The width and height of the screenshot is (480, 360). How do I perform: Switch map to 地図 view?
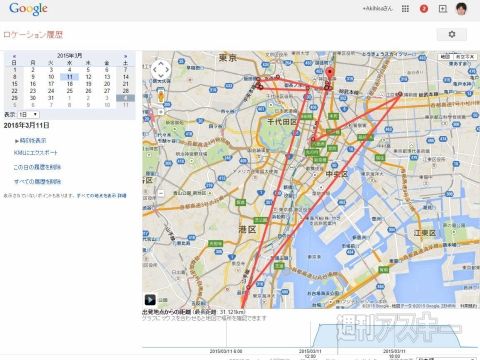[x=445, y=57]
